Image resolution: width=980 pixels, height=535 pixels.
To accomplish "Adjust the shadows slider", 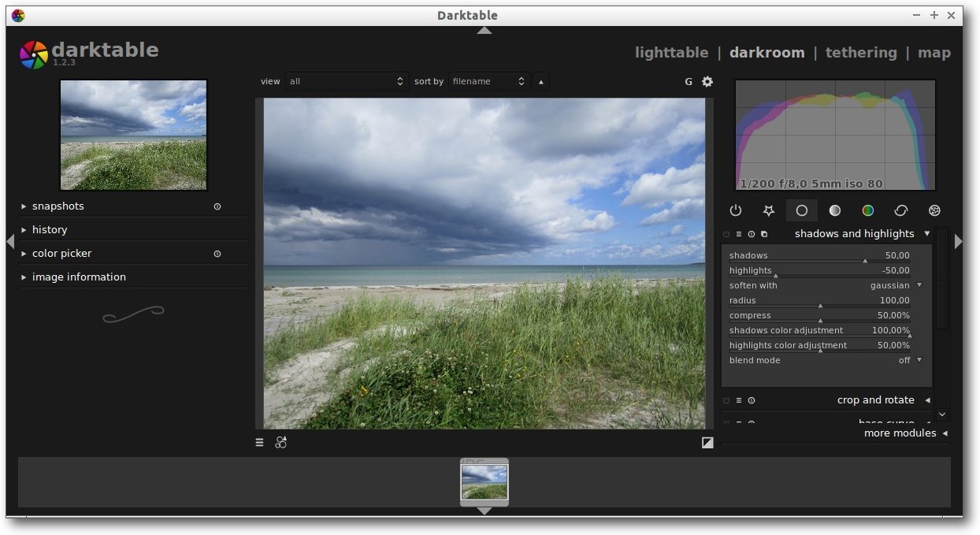I will click(x=819, y=256).
